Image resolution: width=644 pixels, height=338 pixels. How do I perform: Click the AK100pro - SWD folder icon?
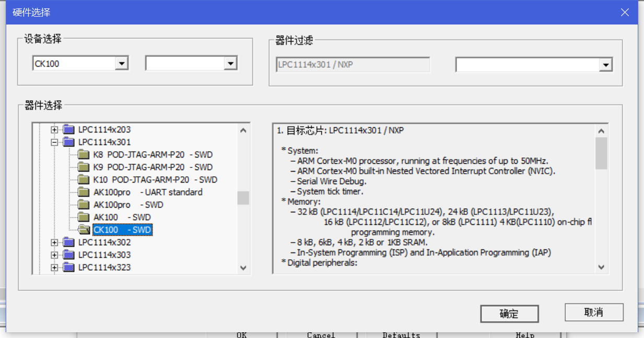click(x=84, y=204)
